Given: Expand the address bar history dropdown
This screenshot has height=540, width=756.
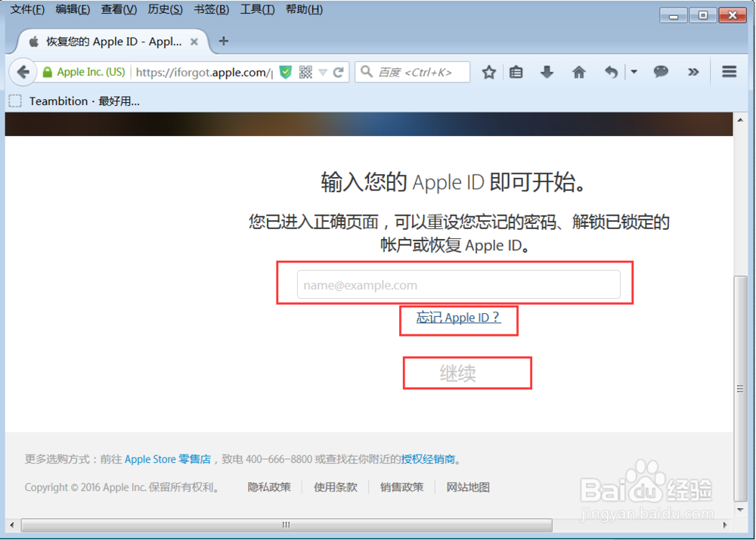Looking at the screenshot, I should 323,73.
